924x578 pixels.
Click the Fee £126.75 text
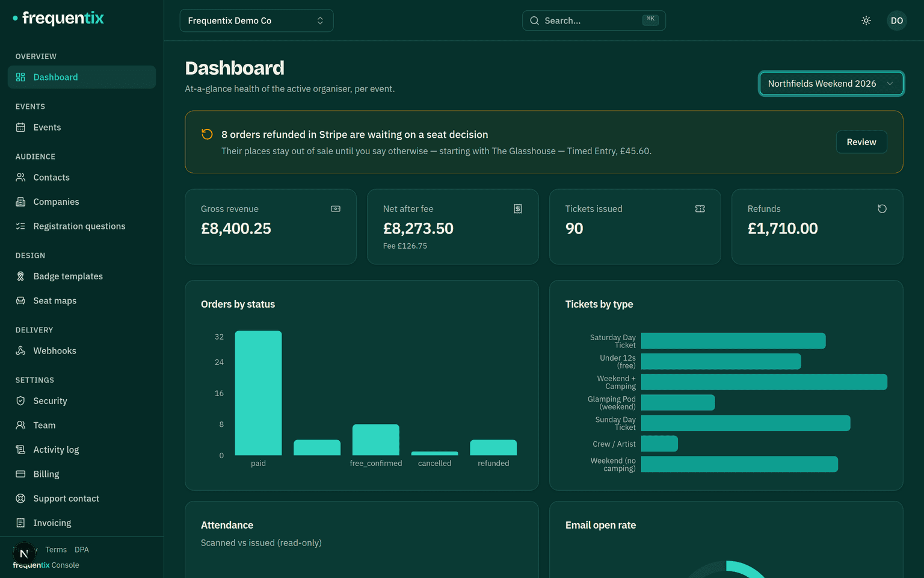405,246
